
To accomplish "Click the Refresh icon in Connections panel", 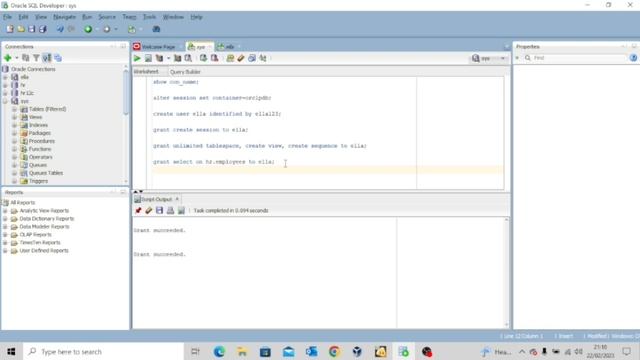I will pyautogui.click(x=26, y=58).
